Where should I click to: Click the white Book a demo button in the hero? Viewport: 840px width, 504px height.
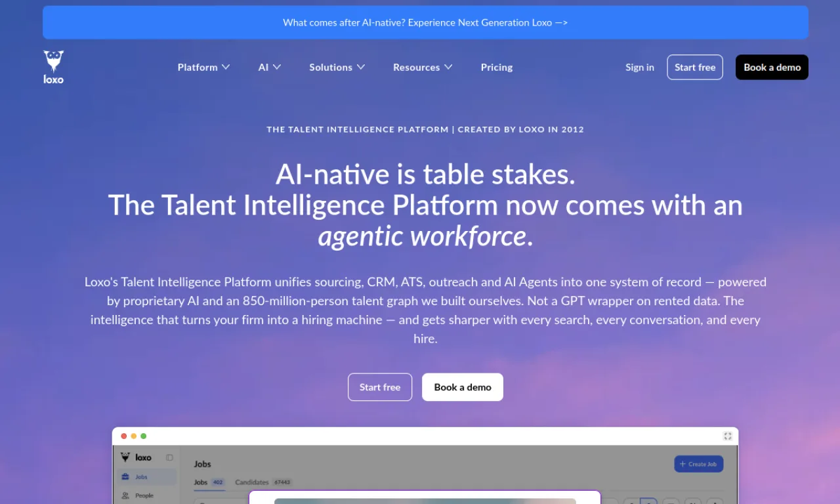point(463,387)
